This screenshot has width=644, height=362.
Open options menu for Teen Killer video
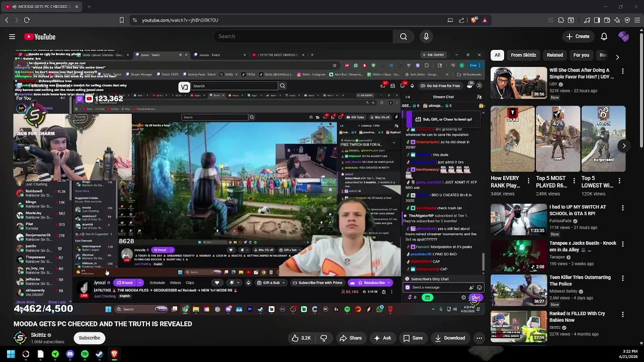pos(623,279)
